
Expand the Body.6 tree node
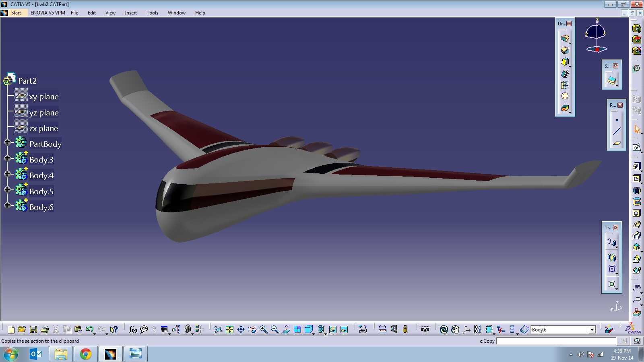tap(7, 205)
